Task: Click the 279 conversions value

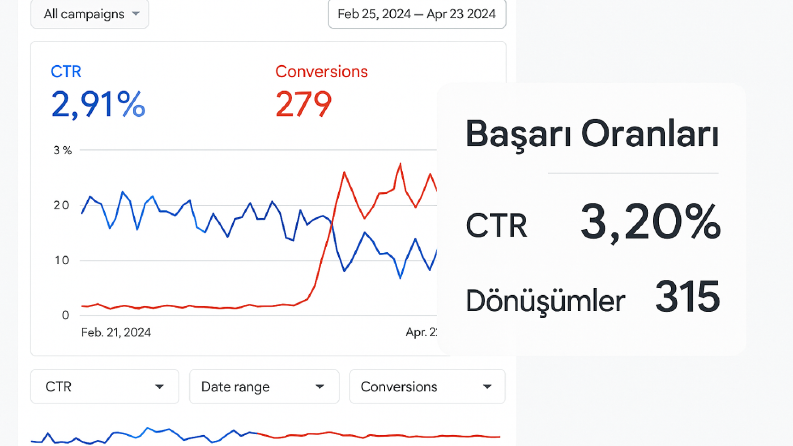Action: coord(303,105)
